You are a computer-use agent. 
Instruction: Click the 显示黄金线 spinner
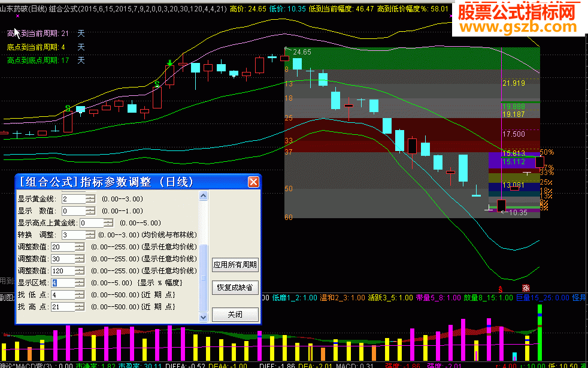(91, 199)
